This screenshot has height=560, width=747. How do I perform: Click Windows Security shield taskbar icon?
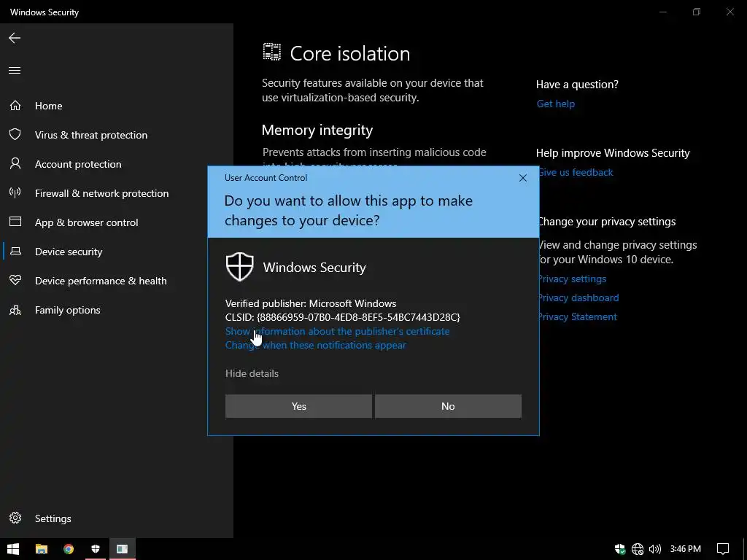click(x=96, y=549)
